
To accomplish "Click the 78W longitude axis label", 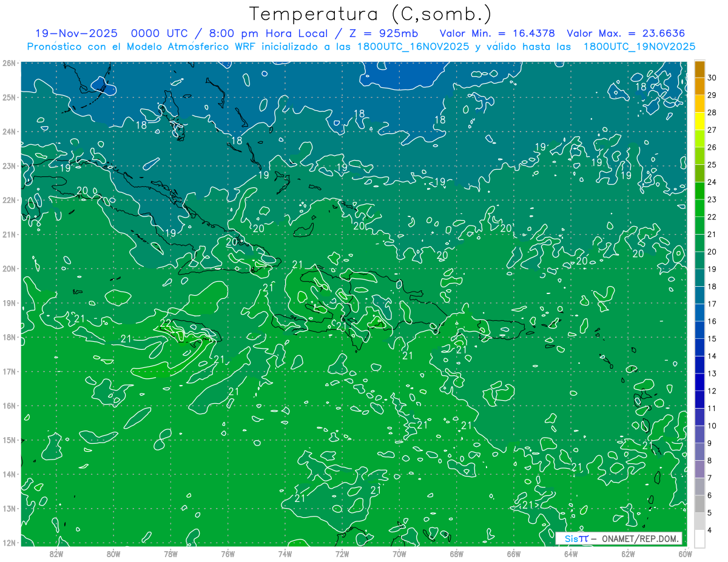I will point(170,553).
